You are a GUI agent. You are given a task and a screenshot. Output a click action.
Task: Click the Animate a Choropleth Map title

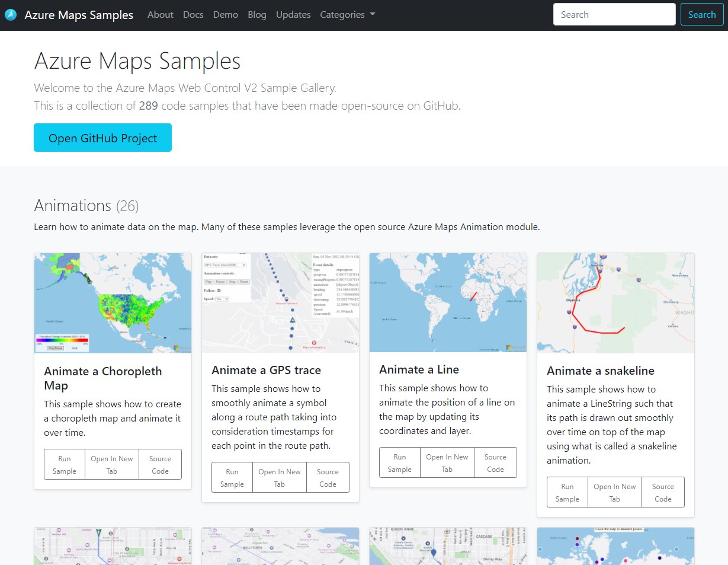pyautogui.click(x=103, y=378)
